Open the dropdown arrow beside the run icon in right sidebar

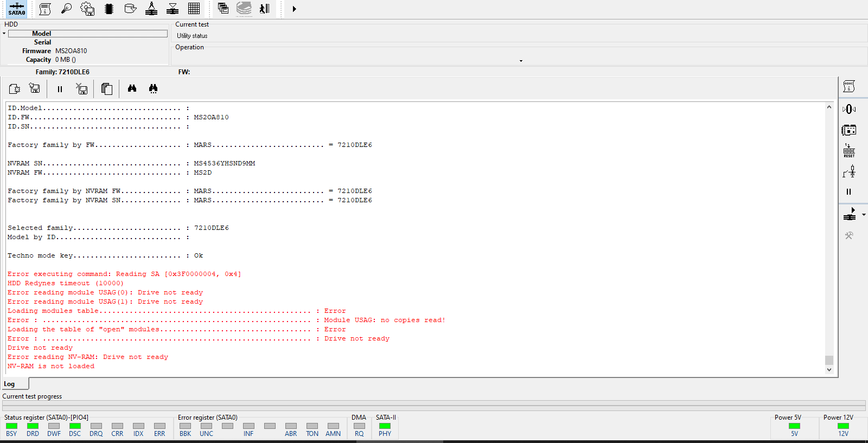coord(864,215)
